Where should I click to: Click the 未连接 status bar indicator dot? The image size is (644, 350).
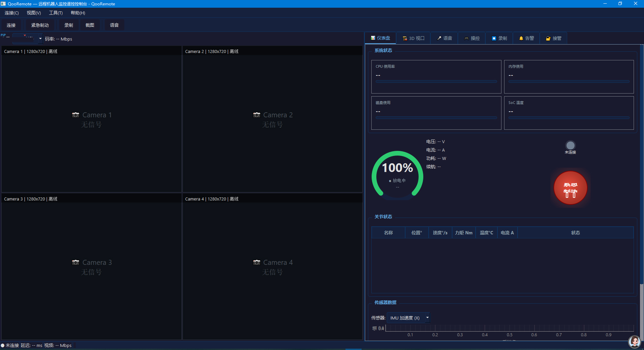3,345
